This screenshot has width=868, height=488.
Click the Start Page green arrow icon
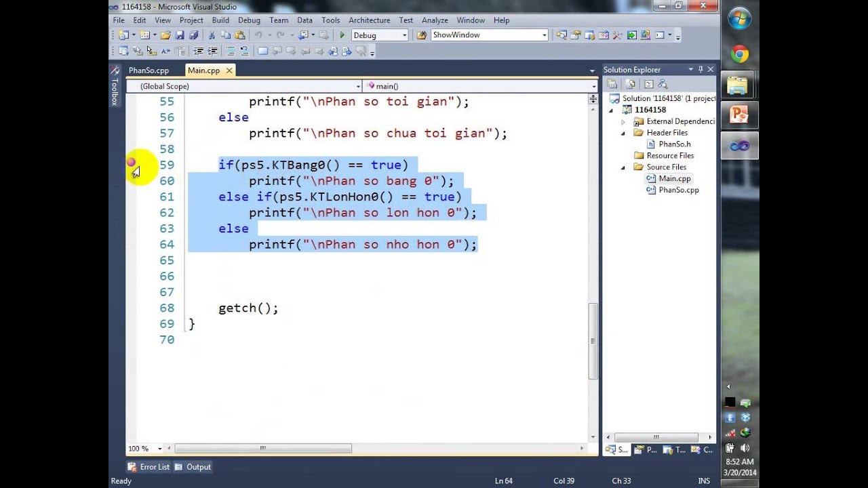pos(632,35)
